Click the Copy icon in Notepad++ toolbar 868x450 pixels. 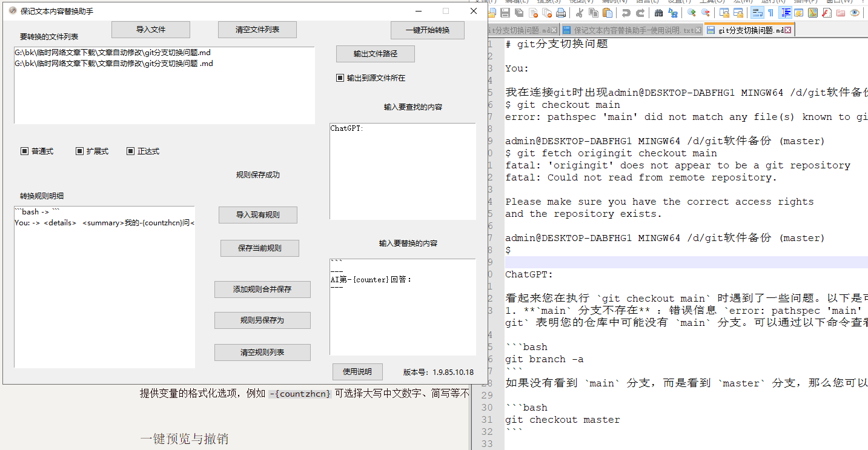pos(594,13)
